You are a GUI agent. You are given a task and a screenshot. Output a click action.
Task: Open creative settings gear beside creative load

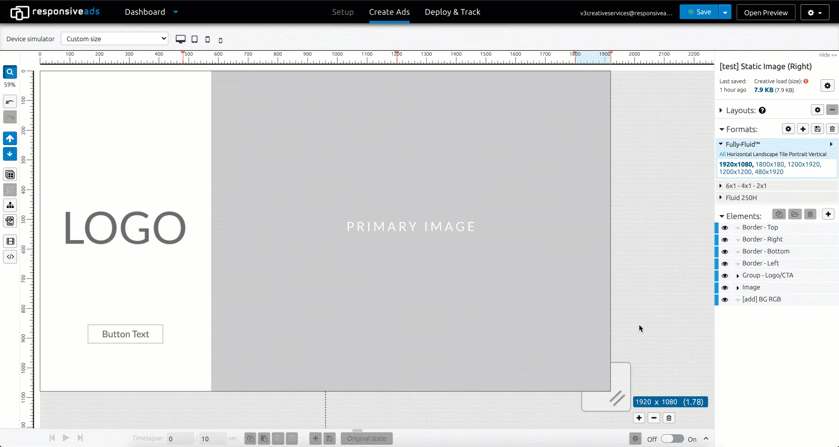[827, 86]
